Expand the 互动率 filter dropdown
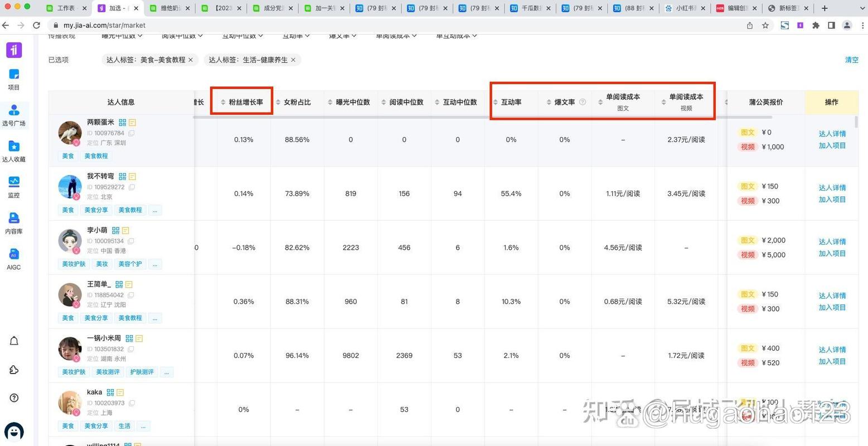868x446 pixels. coord(294,35)
